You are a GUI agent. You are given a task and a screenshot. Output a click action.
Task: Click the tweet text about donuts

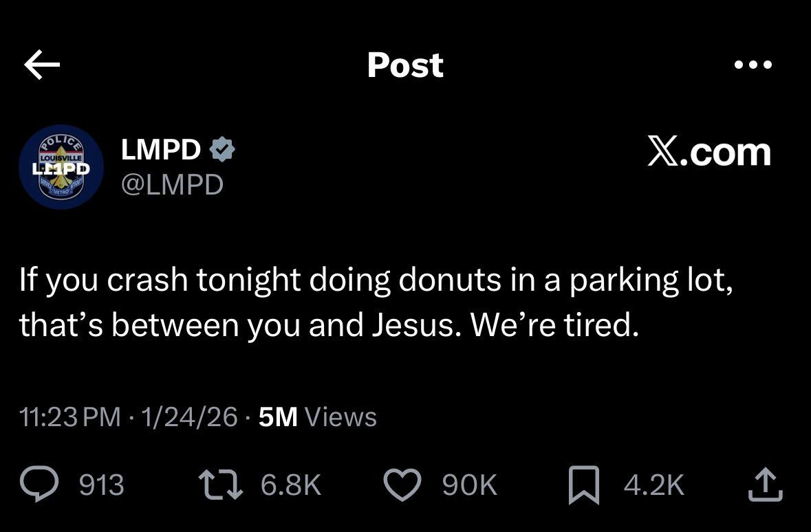click(375, 303)
